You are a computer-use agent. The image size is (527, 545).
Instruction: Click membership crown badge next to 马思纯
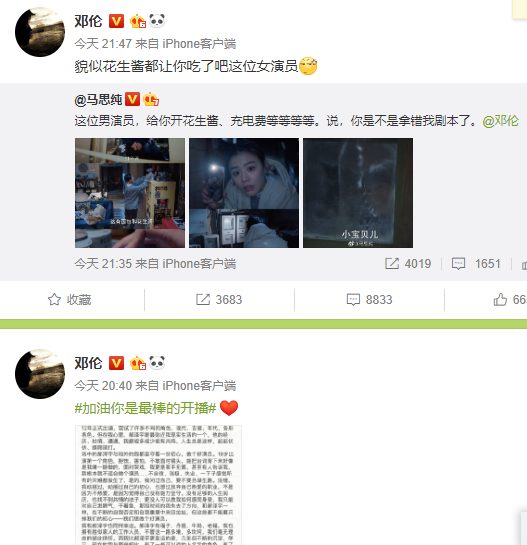(151, 99)
